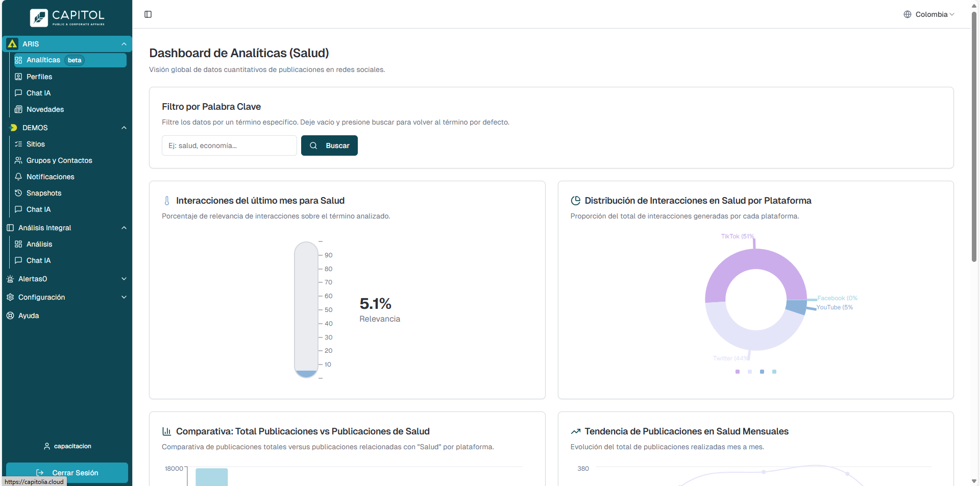This screenshot has height=486, width=980.
Task: Expand the AlertasO menu chevron
Action: click(x=124, y=279)
